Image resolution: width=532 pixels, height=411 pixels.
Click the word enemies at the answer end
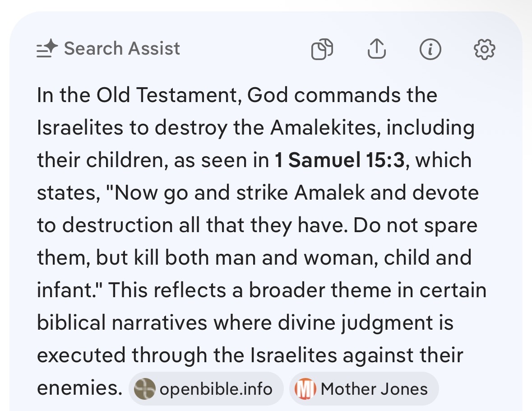[79, 388]
